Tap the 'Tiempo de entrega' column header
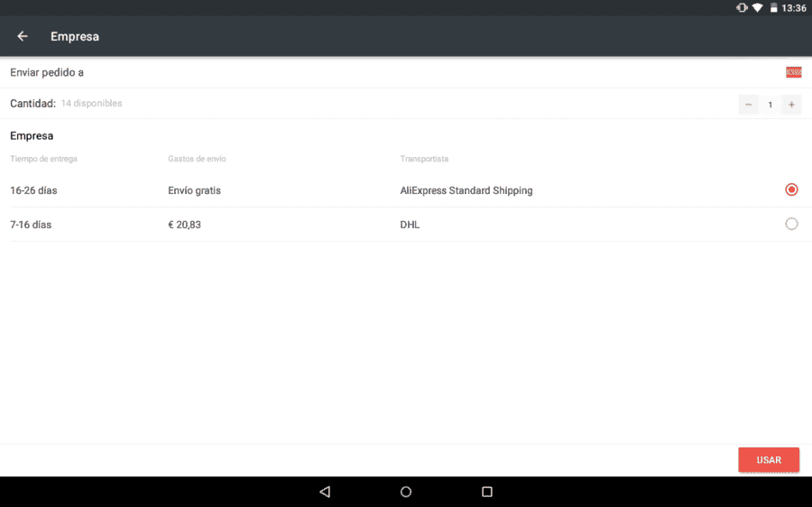812x507 pixels. (x=43, y=159)
